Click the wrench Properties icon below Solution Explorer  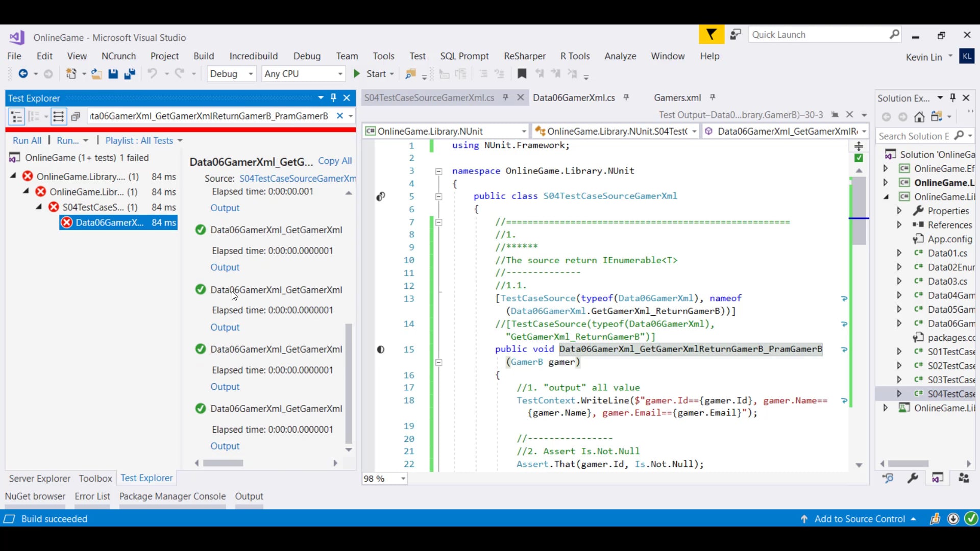913,479
